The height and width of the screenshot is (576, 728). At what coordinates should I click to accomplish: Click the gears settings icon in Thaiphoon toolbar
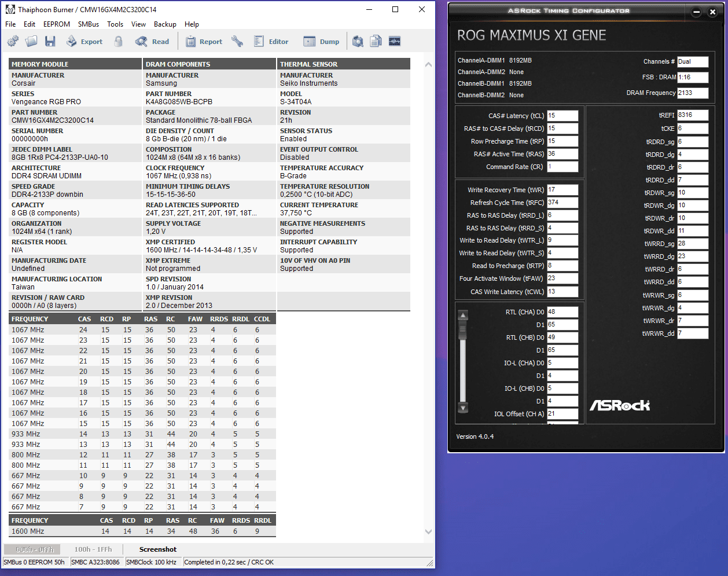tap(13, 41)
